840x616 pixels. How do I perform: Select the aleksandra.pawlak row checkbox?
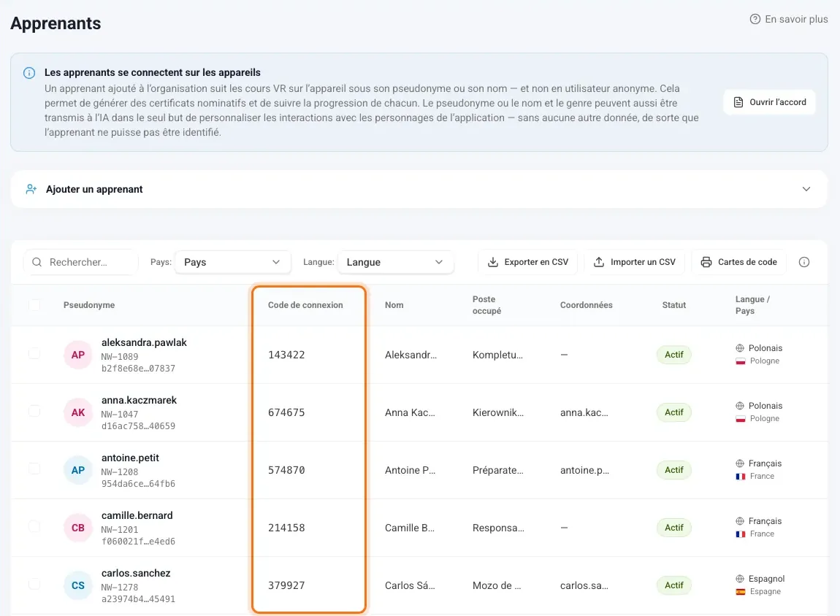[34, 353]
